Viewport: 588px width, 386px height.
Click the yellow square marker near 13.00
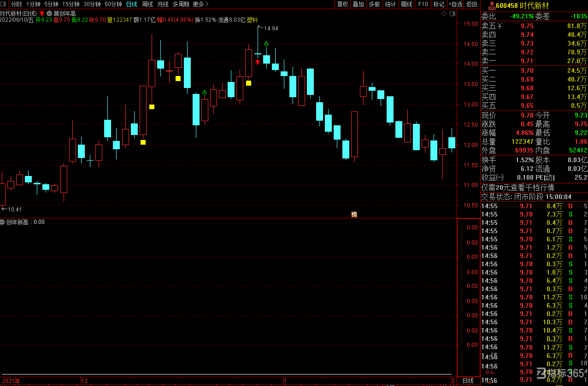(x=152, y=107)
